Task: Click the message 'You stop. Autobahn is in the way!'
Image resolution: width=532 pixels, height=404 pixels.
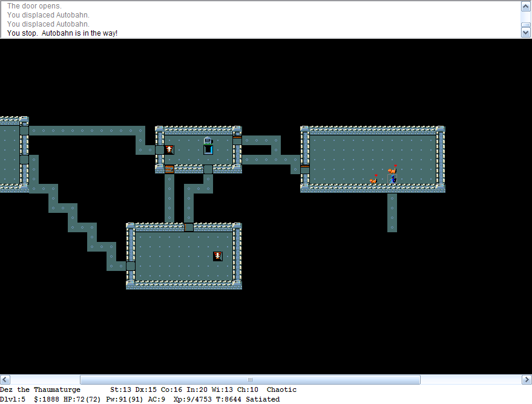Action: click(x=62, y=33)
